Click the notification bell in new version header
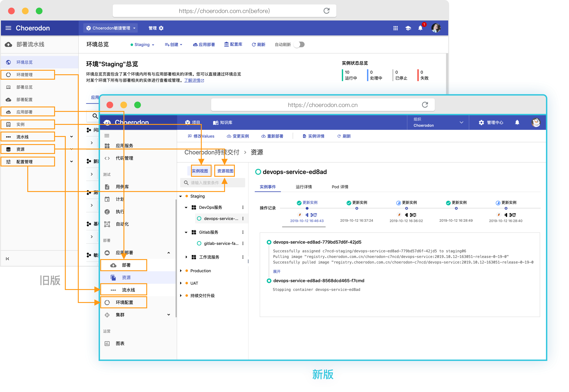 pos(517,122)
